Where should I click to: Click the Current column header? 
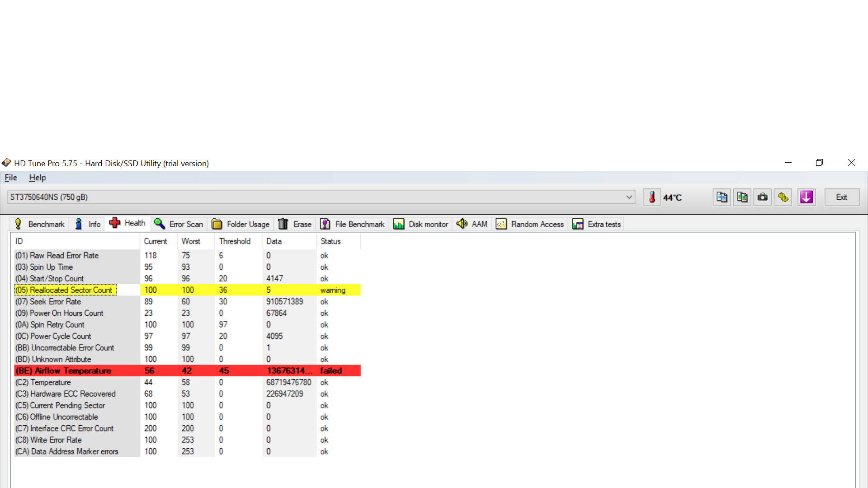(159, 241)
